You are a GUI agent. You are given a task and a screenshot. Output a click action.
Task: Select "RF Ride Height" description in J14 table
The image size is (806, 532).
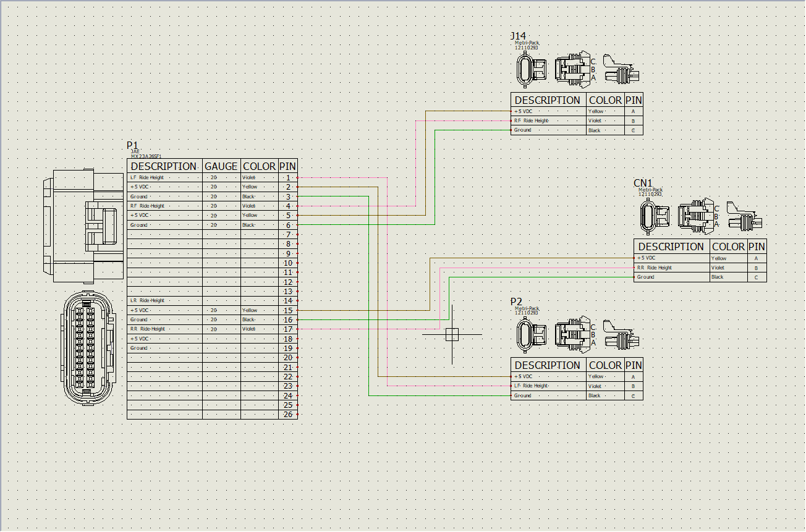(x=532, y=121)
